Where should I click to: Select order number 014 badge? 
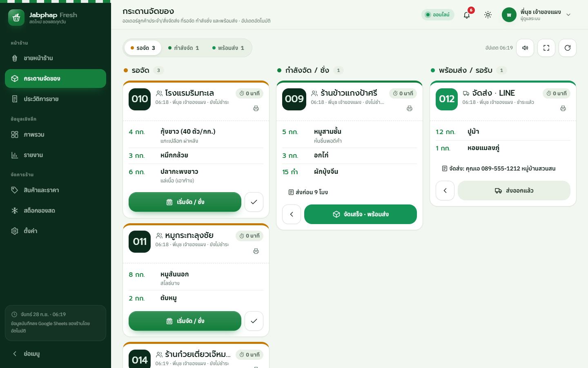click(140, 360)
